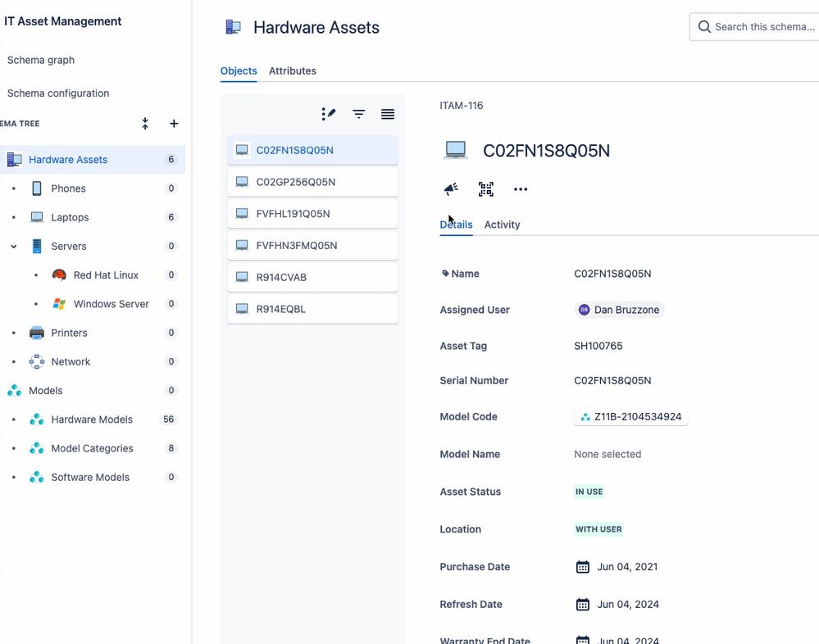Viewport: 819px width, 644px height.
Task: Collapse the Servers branch in the schema tree
Action: coord(12,246)
